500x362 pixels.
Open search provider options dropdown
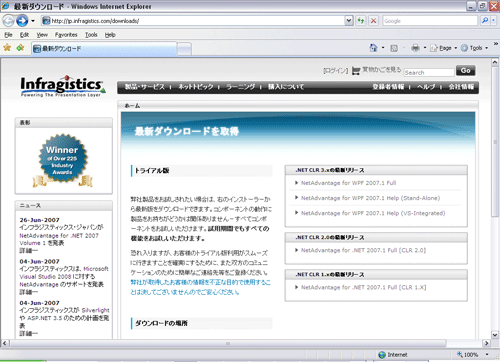point(493,21)
